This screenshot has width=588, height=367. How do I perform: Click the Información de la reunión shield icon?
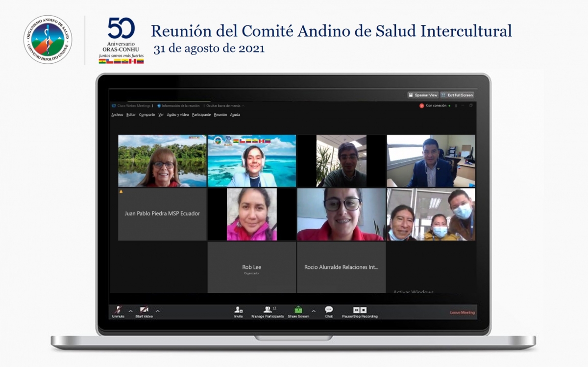coord(159,105)
